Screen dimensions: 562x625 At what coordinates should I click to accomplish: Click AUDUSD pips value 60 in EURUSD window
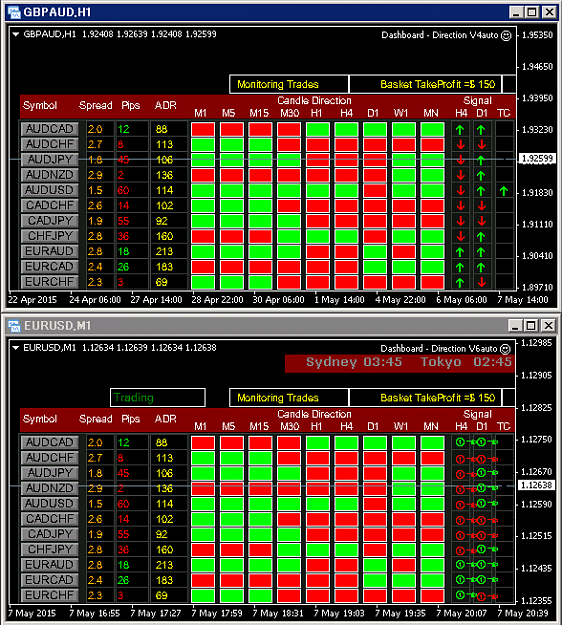[x=123, y=504]
